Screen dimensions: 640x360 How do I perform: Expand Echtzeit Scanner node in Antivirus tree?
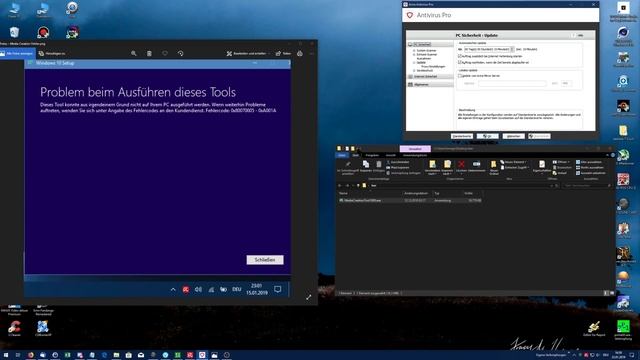click(414, 55)
